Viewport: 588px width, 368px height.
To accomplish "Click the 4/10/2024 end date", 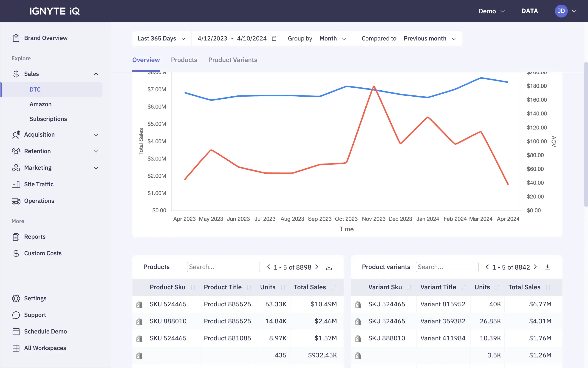I will pos(252,38).
